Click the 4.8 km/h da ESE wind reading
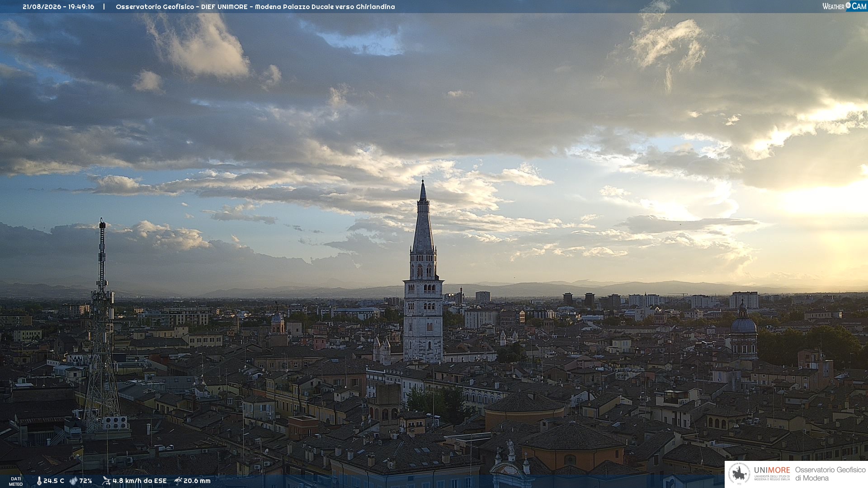The image size is (868, 488). 140,481
